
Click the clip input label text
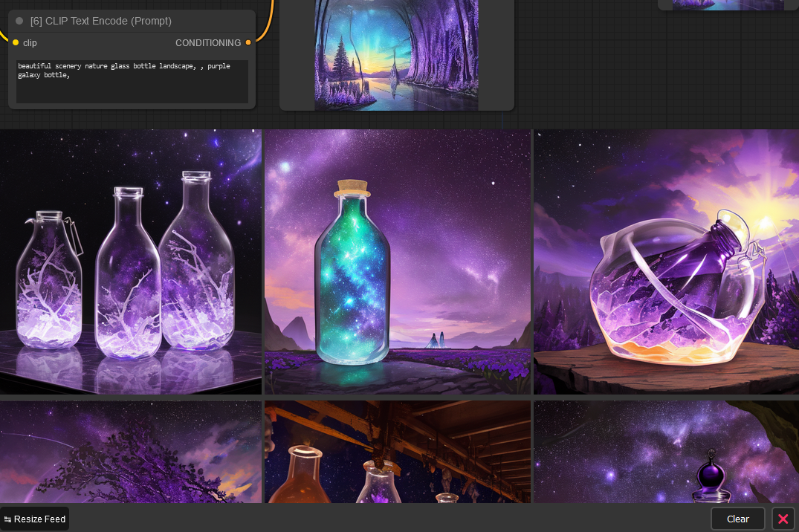[30, 43]
